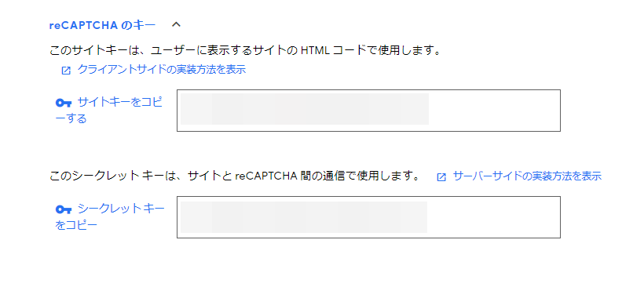Open クライアントサイドの実装方法を表示 link
Image resolution: width=644 pixels, height=298 pixels.
[162, 70]
